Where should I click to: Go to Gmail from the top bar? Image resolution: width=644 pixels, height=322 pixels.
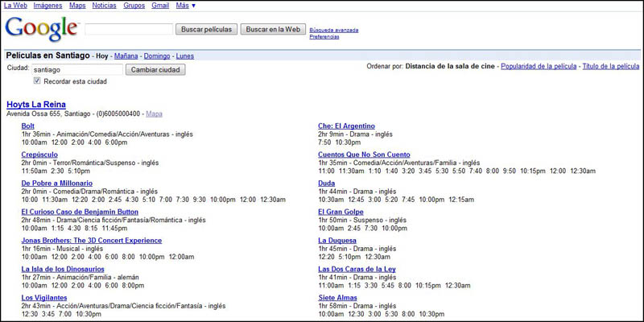pos(160,6)
